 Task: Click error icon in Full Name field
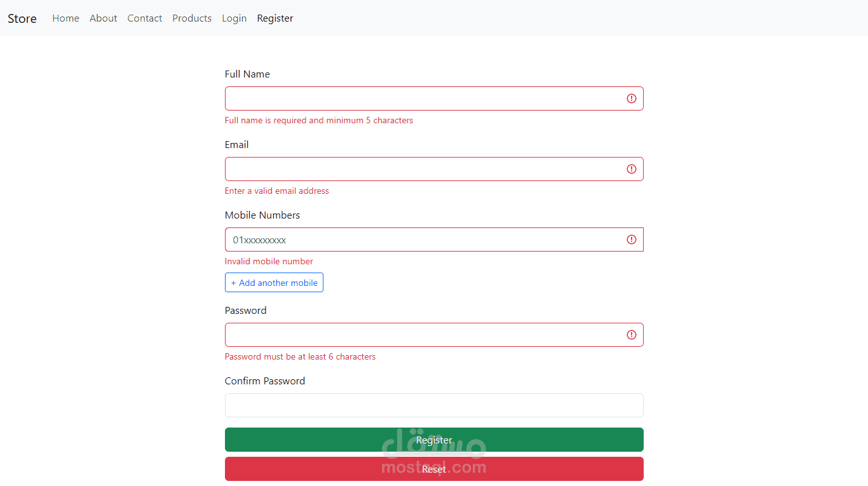[631, 98]
